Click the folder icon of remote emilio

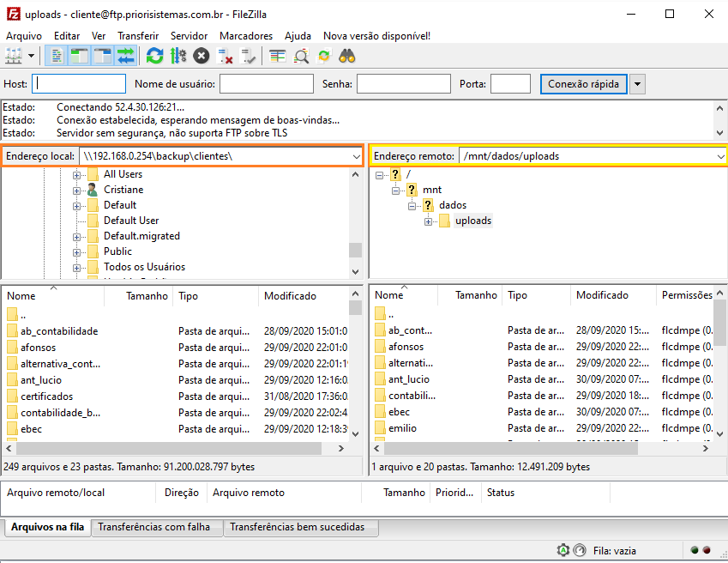380,427
